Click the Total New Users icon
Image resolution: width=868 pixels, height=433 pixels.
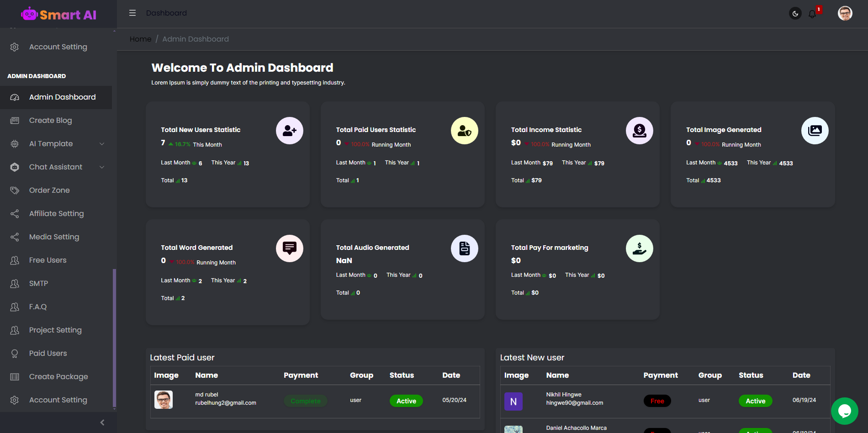tap(290, 131)
